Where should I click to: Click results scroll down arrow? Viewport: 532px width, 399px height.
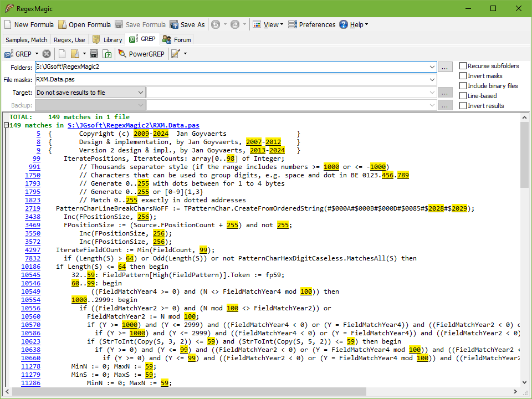tap(524, 382)
